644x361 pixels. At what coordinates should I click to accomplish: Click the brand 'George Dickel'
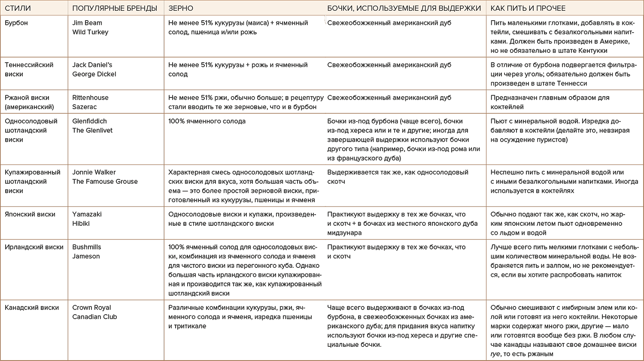pyautogui.click(x=94, y=74)
